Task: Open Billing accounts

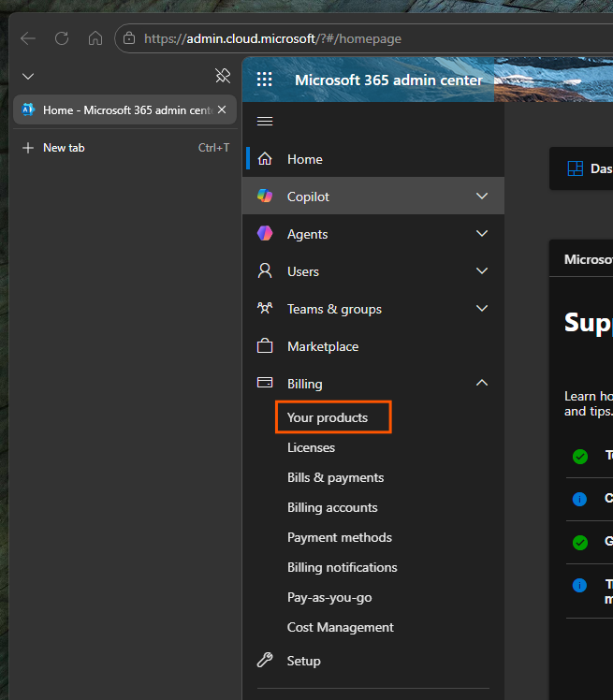Action: pos(332,507)
